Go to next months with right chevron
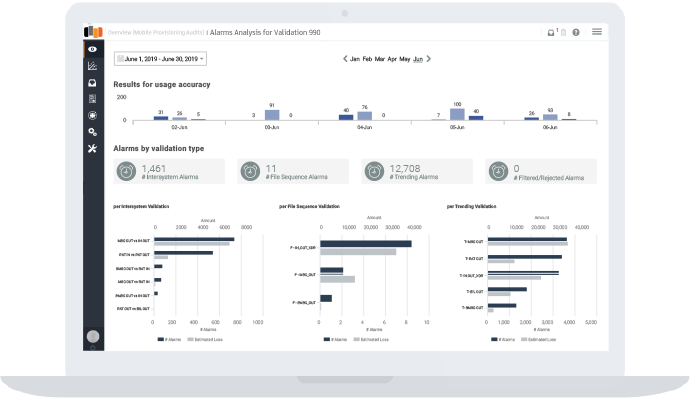This screenshot has height=400, width=690. click(429, 59)
